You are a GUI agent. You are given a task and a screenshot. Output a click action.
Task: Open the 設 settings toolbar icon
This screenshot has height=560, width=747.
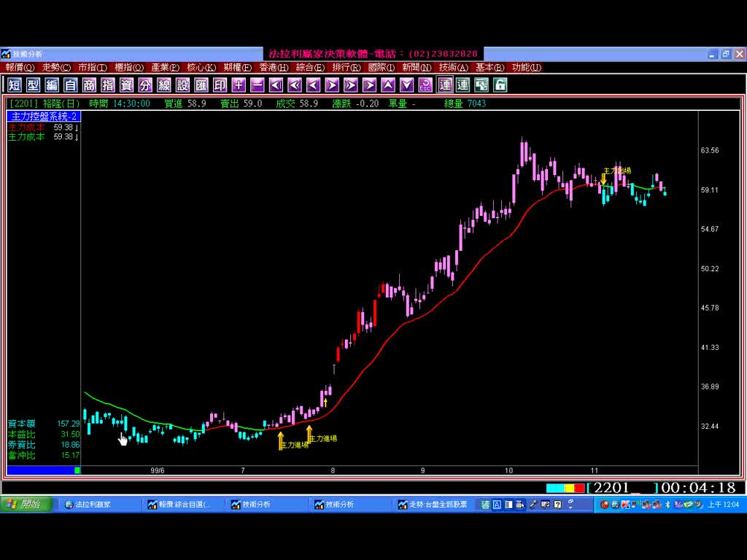(182, 85)
